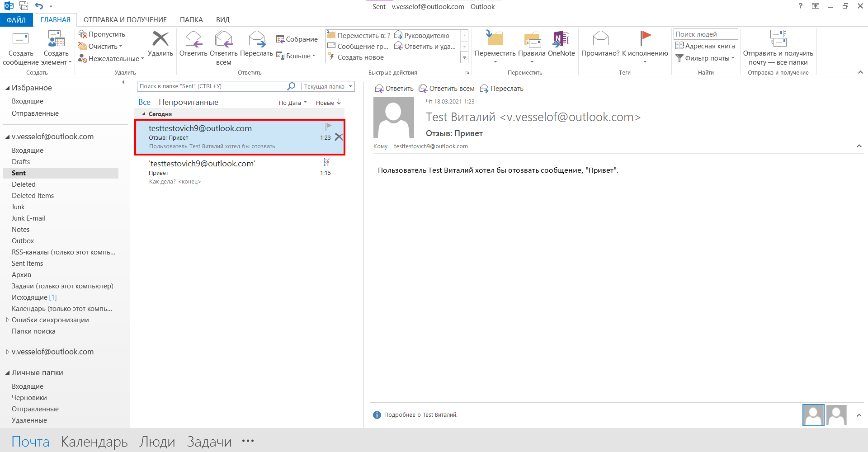Expand the quick steps gallery
The height and width of the screenshot is (452, 868).
point(464,57)
